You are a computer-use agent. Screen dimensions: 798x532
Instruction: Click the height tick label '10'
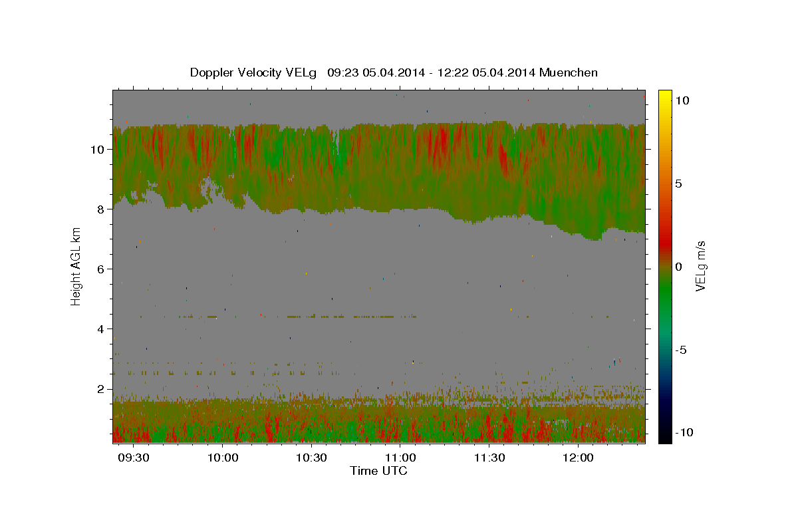pos(98,150)
